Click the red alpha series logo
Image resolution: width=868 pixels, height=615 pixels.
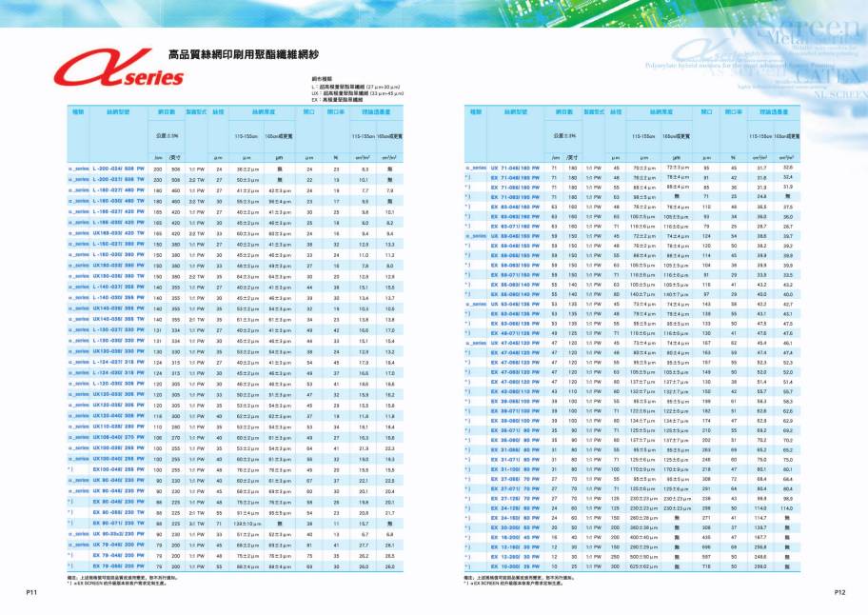pyautogui.click(x=118, y=69)
